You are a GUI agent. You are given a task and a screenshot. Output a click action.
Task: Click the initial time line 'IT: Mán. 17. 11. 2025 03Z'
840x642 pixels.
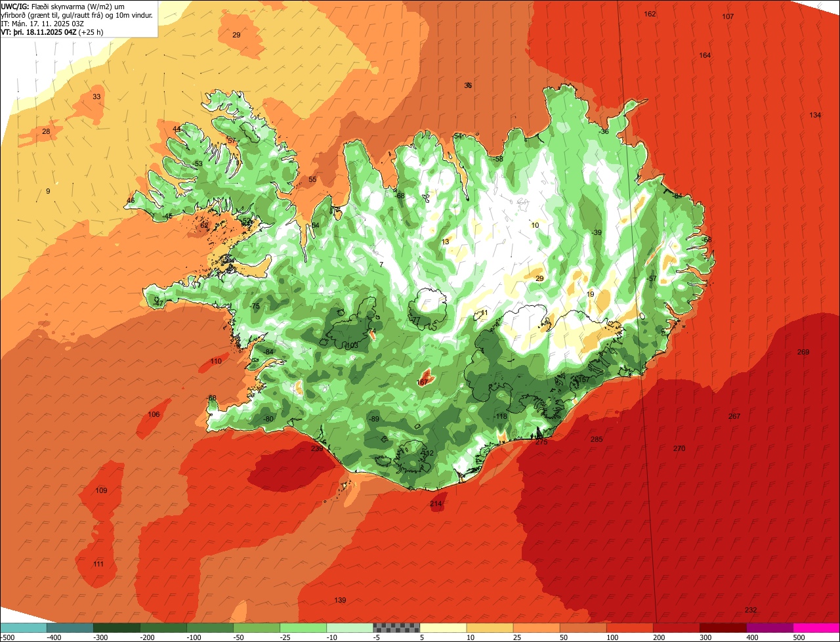tap(41, 23)
